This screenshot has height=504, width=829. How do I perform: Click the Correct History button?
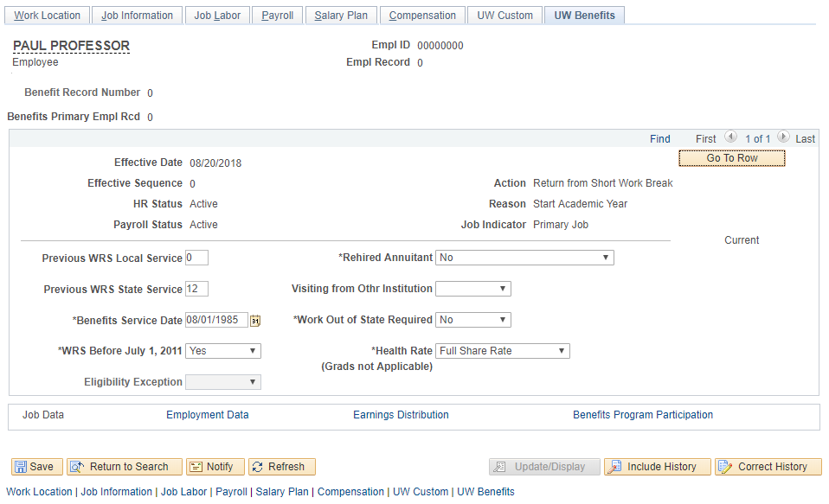[x=768, y=467]
